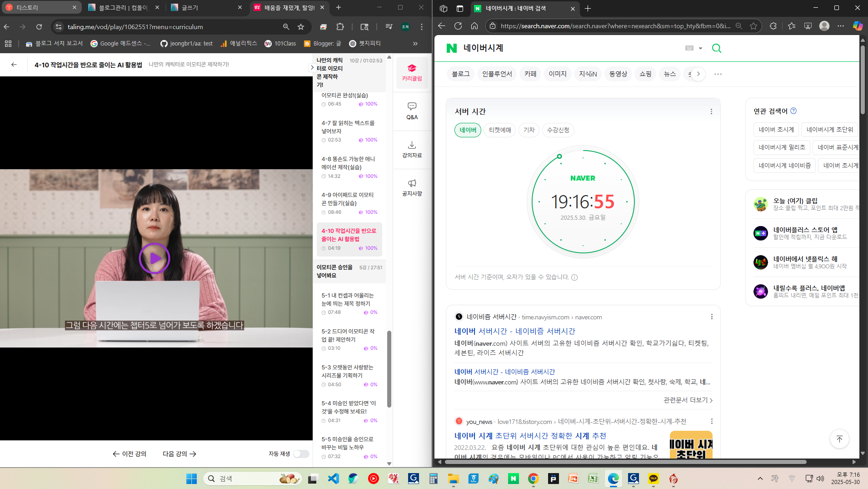Open 네이버 서버시간 - 네이비즘 서버시간 link

click(514, 331)
